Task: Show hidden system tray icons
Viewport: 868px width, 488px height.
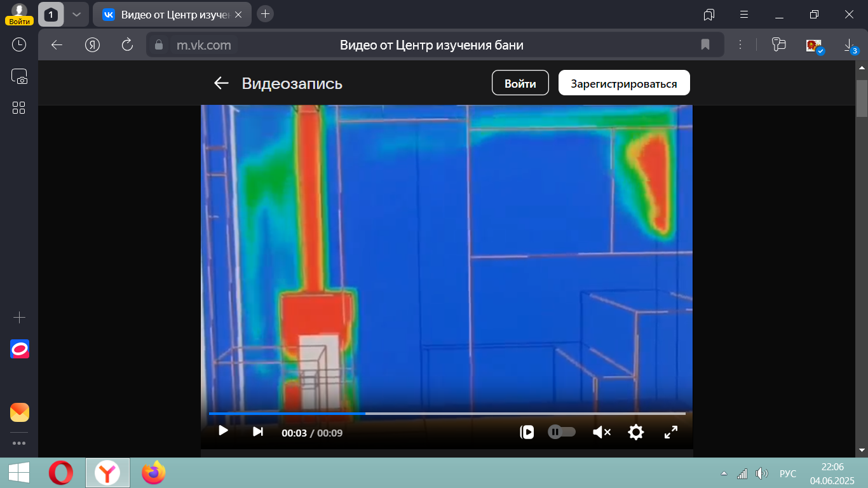Action: coord(724,473)
